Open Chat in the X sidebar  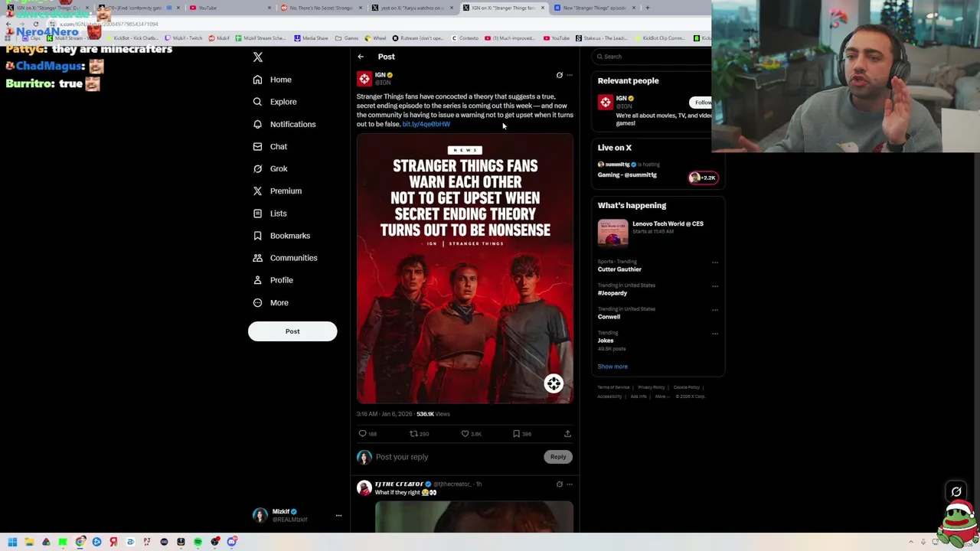(x=269, y=146)
